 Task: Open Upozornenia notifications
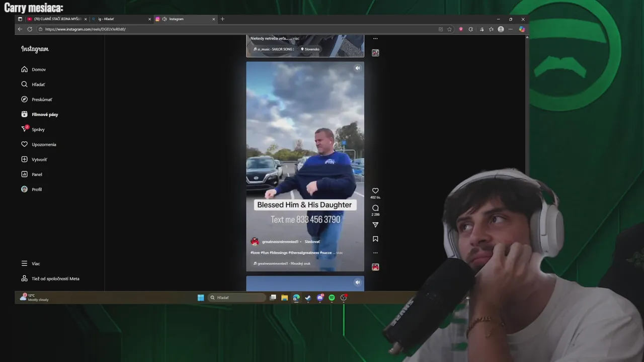[39, 144]
